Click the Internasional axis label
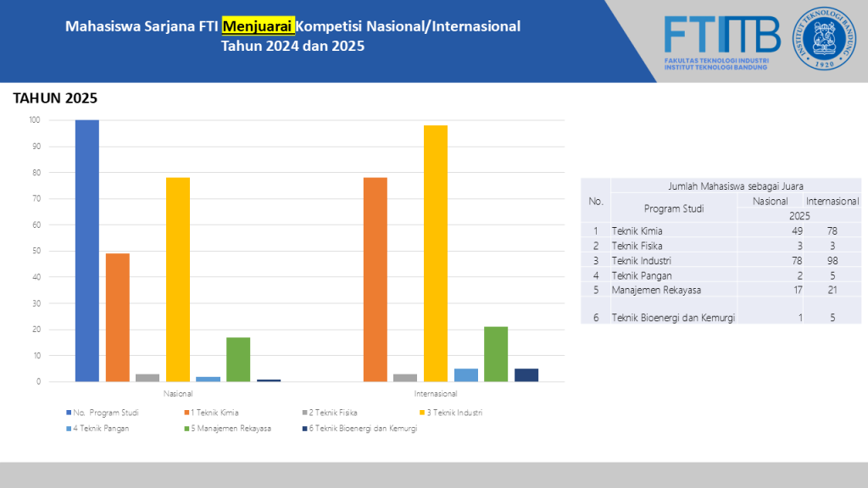 coord(436,394)
